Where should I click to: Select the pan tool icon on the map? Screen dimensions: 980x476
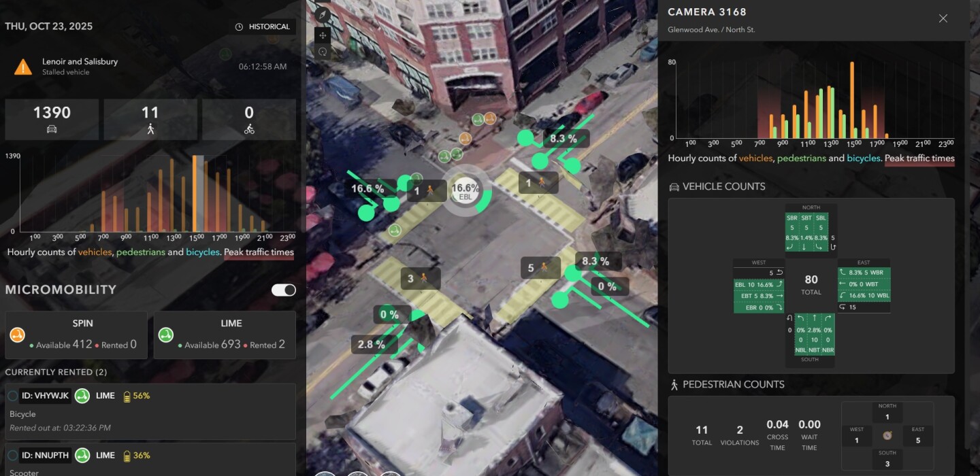point(323,35)
